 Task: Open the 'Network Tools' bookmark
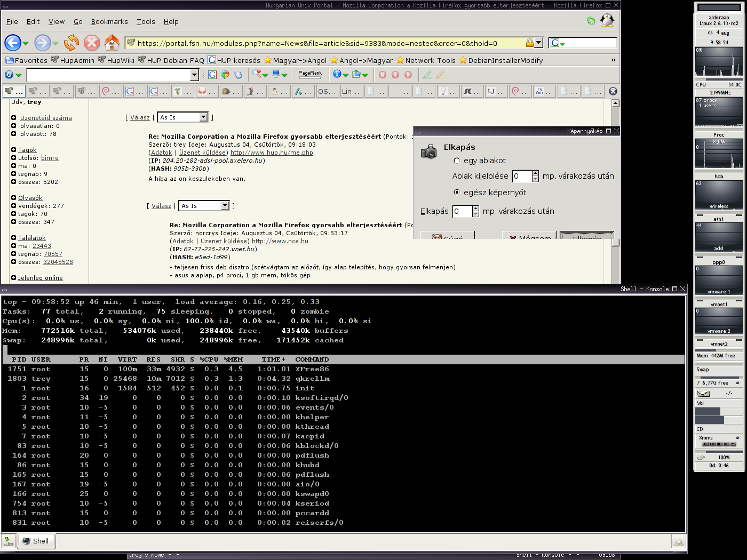click(426, 60)
